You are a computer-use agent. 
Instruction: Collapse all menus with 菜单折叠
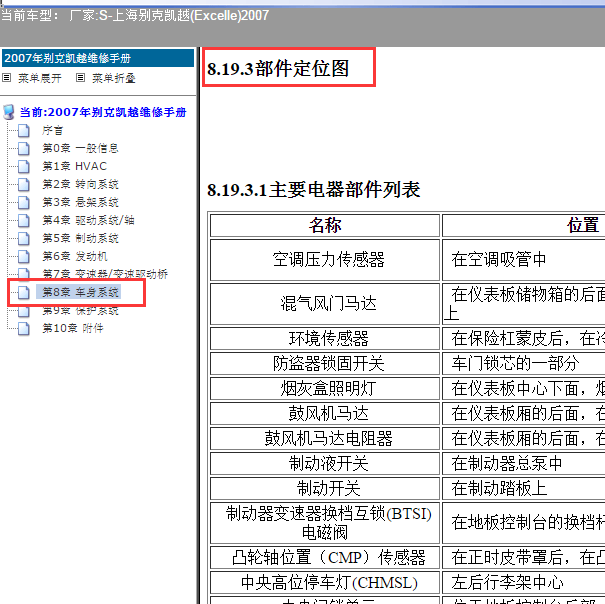(x=113, y=78)
